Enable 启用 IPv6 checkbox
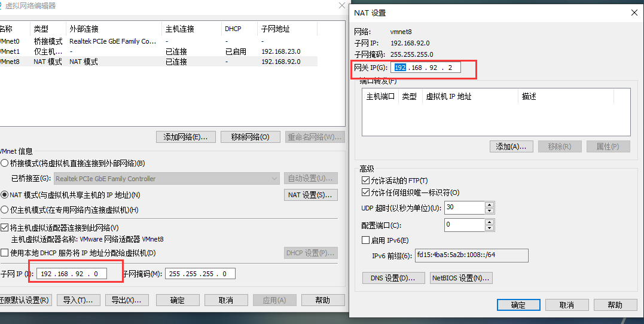The width and height of the screenshot is (644, 324). (x=365, y=240)
